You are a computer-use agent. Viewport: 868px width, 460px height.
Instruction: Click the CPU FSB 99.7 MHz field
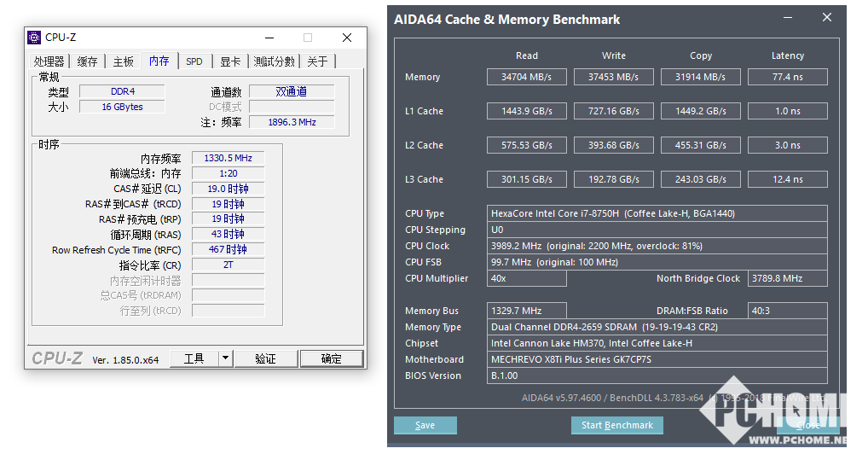tap(657, 262)
